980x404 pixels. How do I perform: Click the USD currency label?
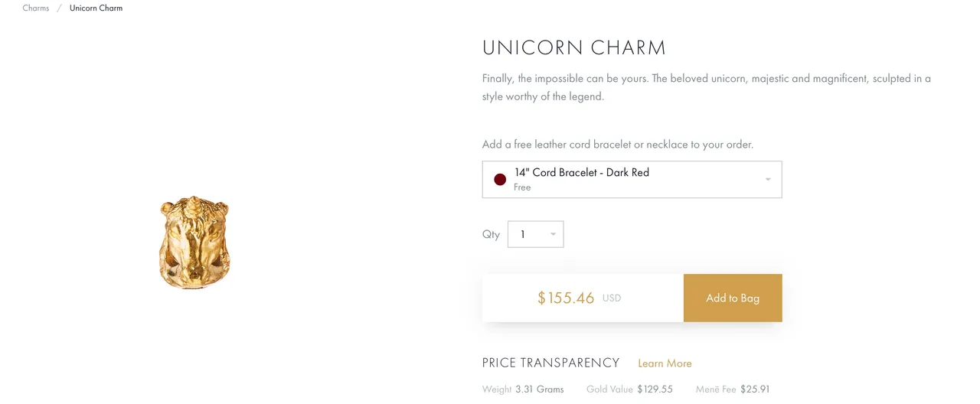612,298
